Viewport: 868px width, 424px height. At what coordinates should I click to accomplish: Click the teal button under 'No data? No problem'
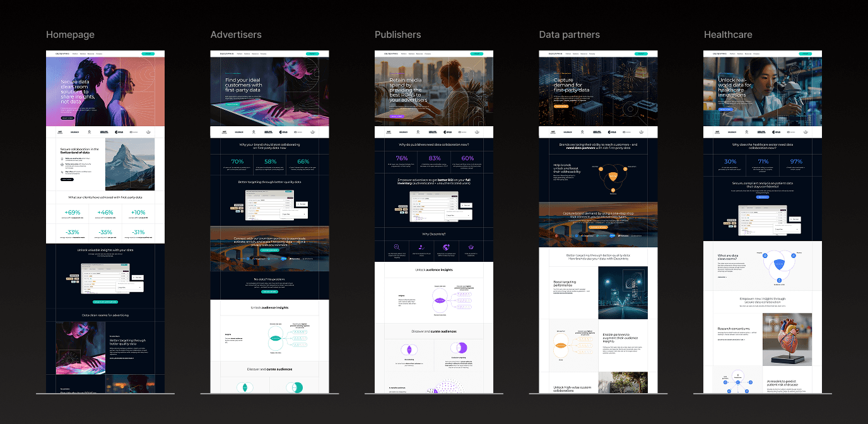coord(269,291)
